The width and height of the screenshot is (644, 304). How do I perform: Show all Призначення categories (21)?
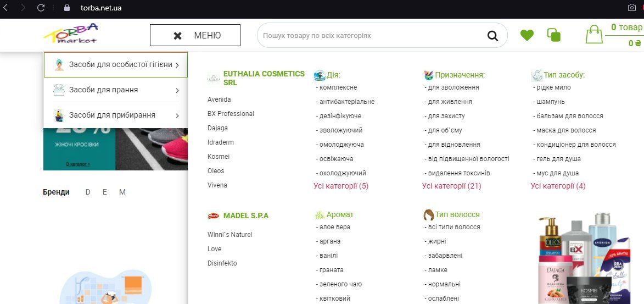pyautogui.click(x=451, y=186)
